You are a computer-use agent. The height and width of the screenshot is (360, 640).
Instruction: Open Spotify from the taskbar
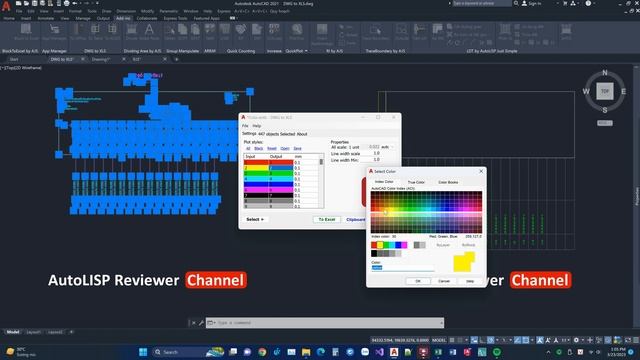(497, 352)
